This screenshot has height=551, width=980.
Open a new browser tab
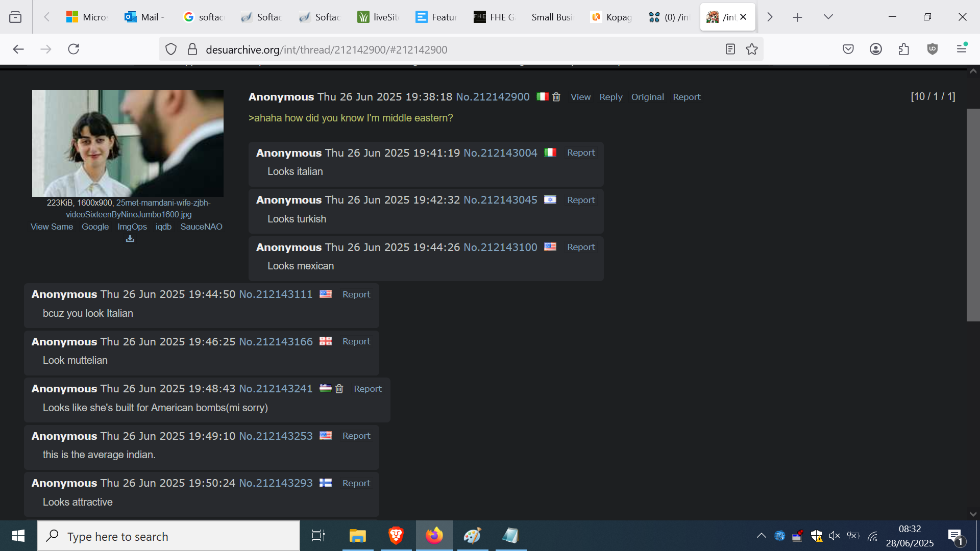(797, 17)
